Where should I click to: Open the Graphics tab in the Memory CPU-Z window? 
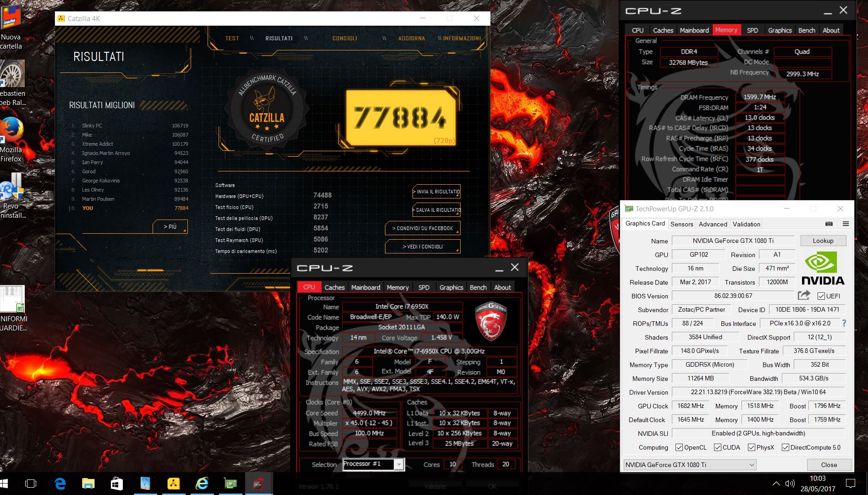pos(780,30)
